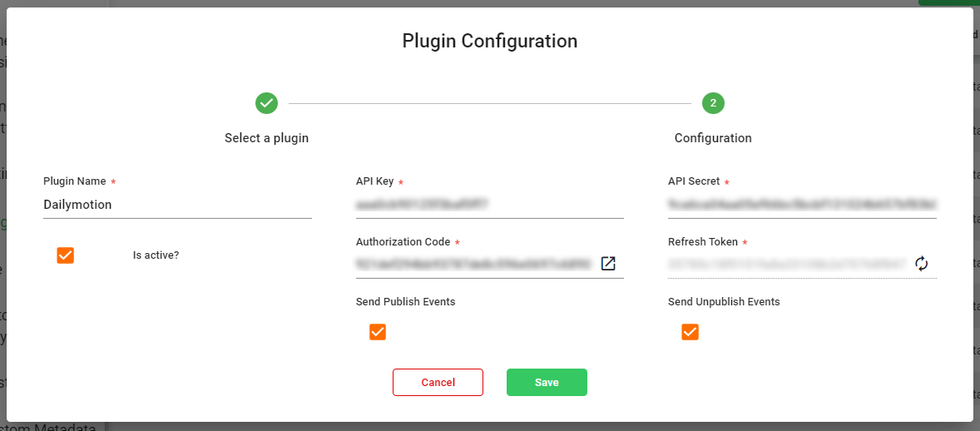Uncheck the Send Publish Events checkbox
The height and width of the screenshot is (431, 980).
tap(378, 332)
